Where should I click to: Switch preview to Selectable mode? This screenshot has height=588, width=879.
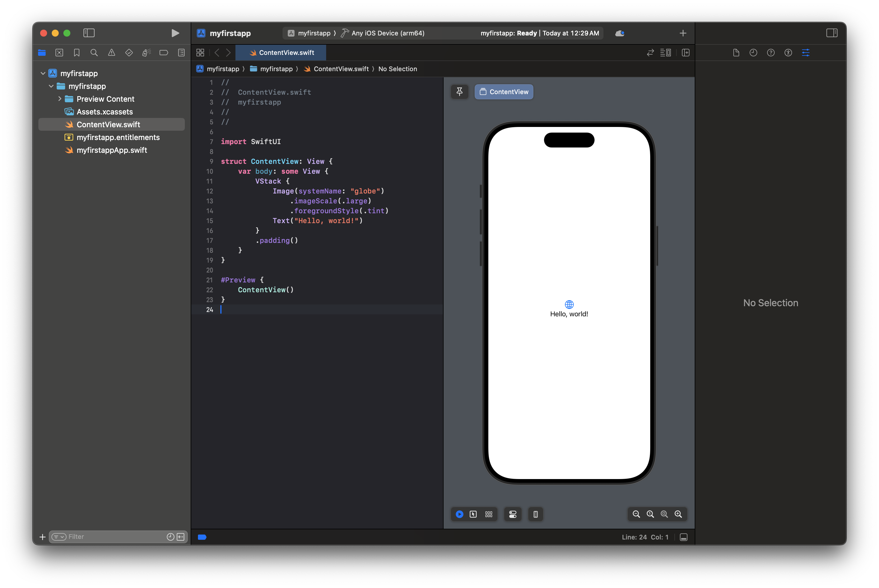pyautogui.click(x=473, y=514)
